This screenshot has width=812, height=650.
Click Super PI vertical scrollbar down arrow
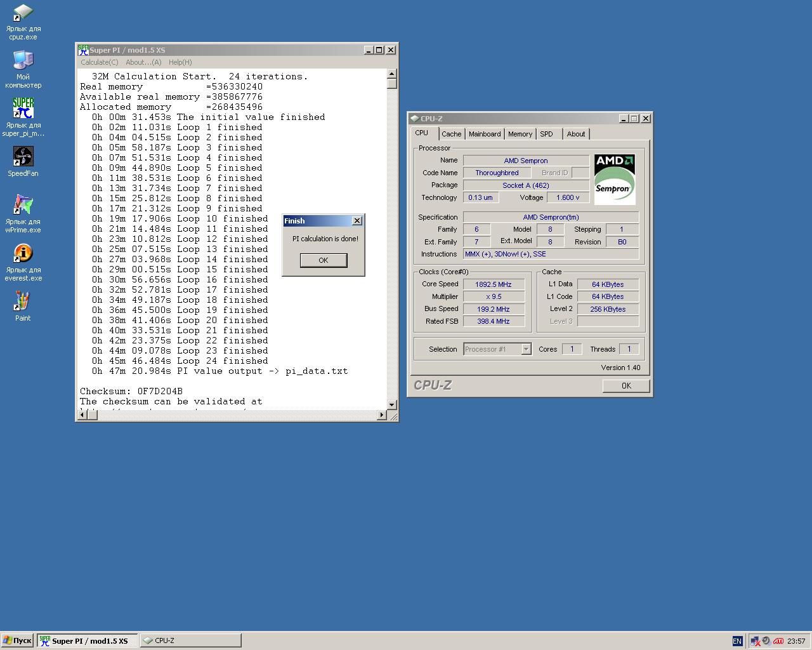[x=392, y=404]
